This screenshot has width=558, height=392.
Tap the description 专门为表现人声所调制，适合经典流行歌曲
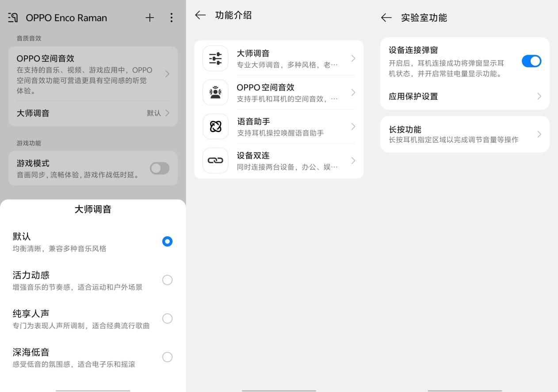coord(81,326)
